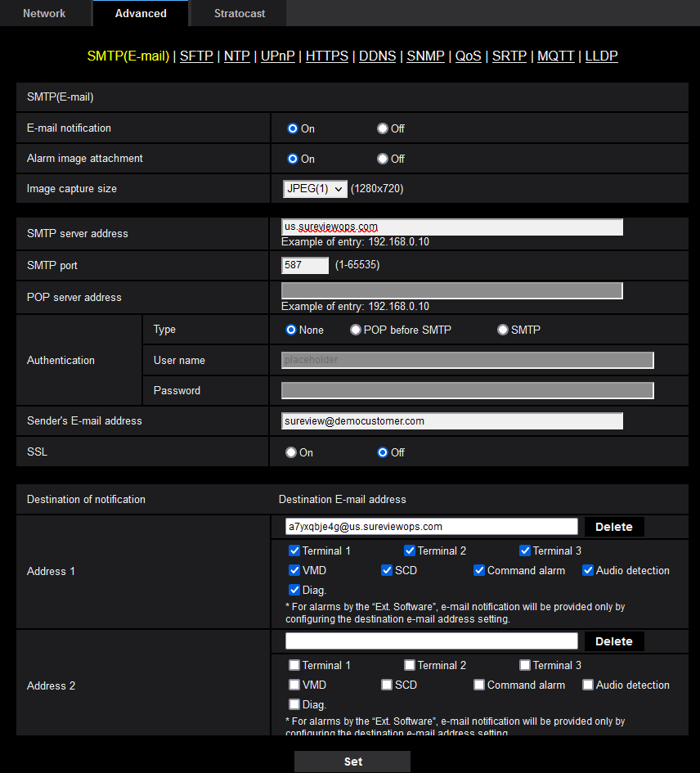The image size is (700, 773).
Task: Check Terminal 3 for Address 2
Action: click(x=525, y=665)
